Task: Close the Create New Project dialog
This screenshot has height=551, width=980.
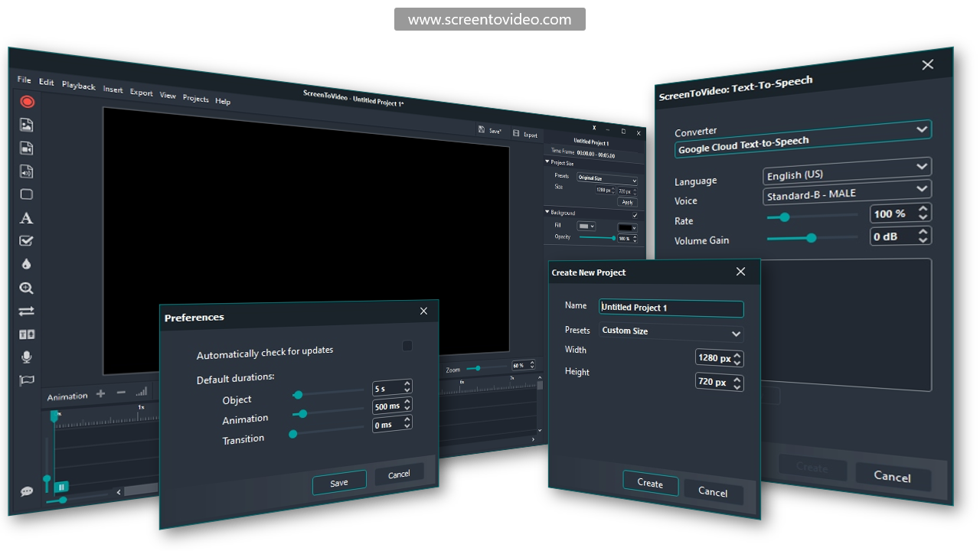Action: [x=740, y=272]
